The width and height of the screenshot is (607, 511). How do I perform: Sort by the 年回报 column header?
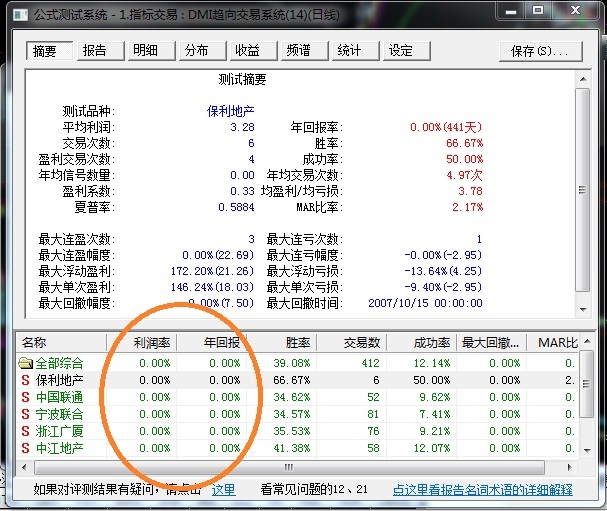211,343
